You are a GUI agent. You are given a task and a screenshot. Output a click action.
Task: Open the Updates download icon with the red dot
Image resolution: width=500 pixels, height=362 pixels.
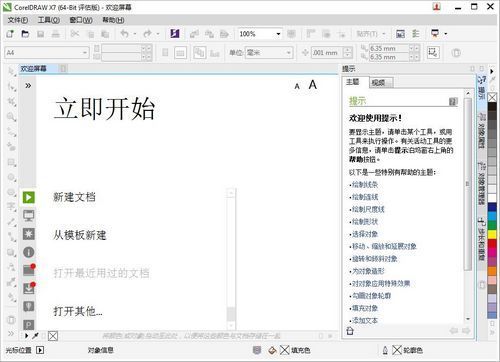(29, 288)
